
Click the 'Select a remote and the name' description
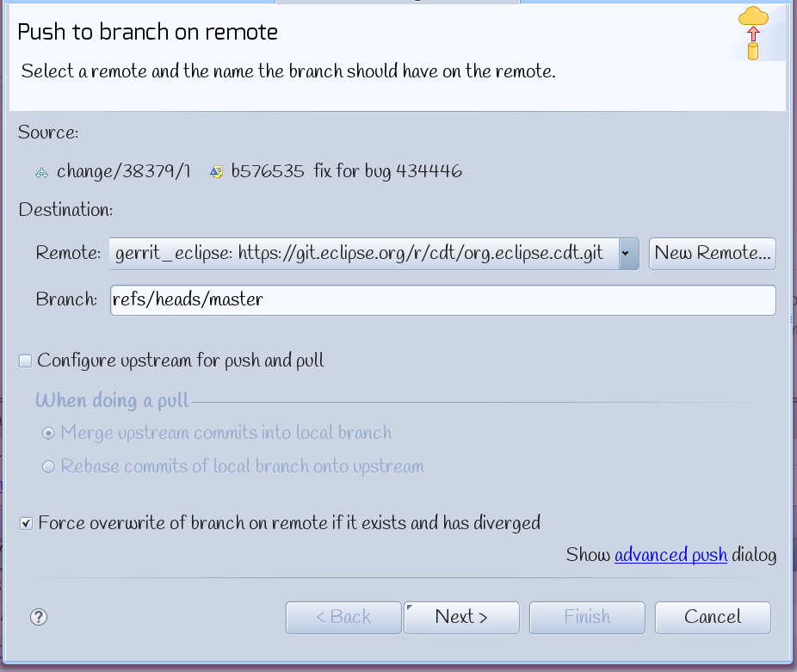[288, 71]
